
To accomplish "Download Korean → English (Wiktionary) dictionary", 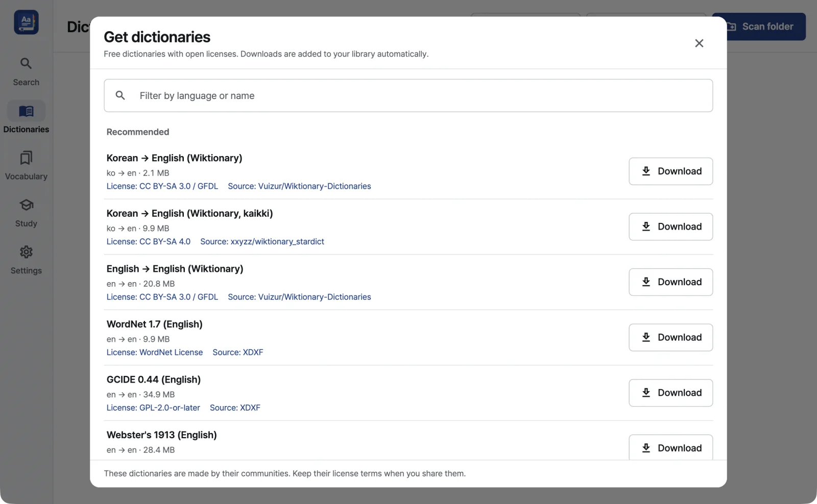I will (670, 171).
